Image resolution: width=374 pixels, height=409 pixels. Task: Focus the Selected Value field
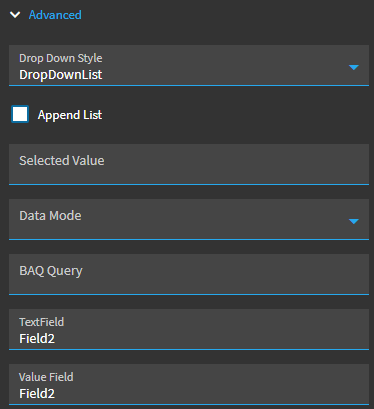click(189, 164)
